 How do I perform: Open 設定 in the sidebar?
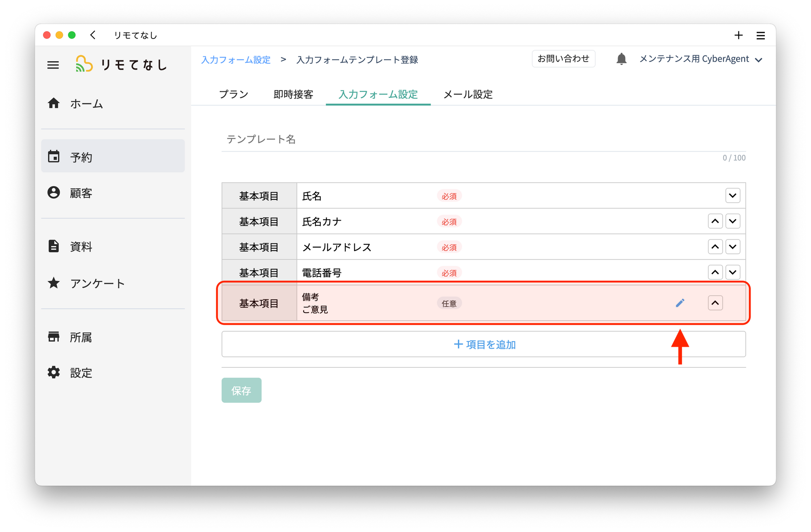point(113,372)
